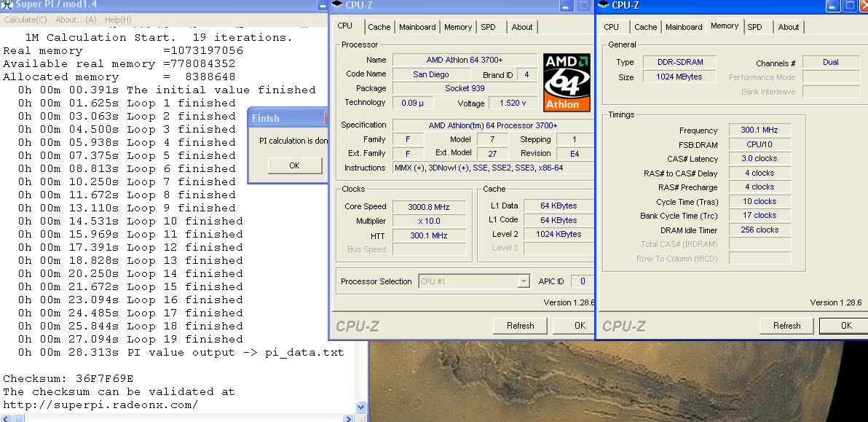Screen dimensions: 868x422
Task: Click the Technology field '0.09 µ'
Action: pyautogui.click(x=413, y=103)
